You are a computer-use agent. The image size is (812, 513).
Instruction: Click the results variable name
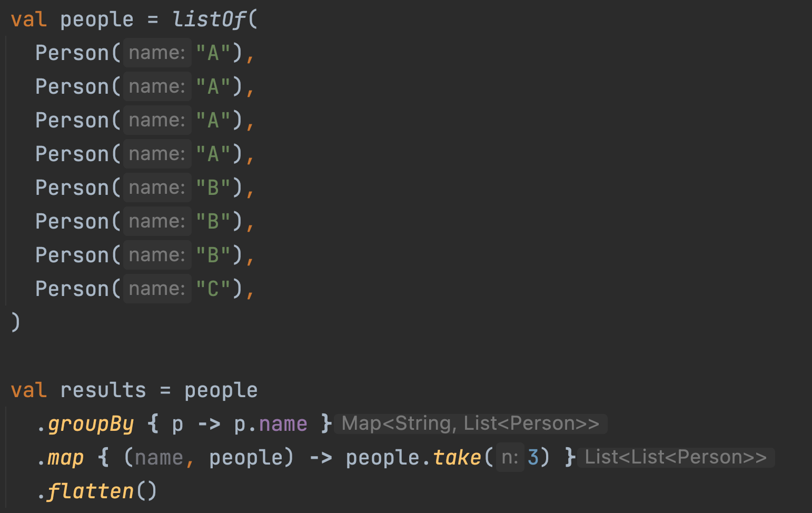[103, 390]
